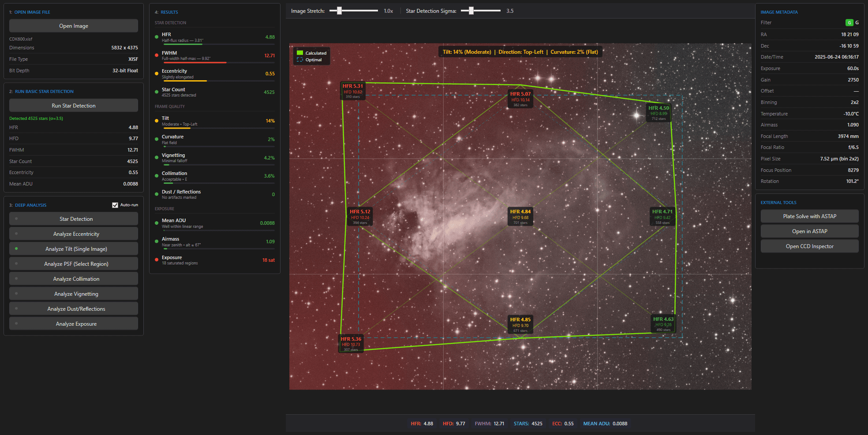
Task: Click the red Exposure status dot
Action: click(157, 260)
